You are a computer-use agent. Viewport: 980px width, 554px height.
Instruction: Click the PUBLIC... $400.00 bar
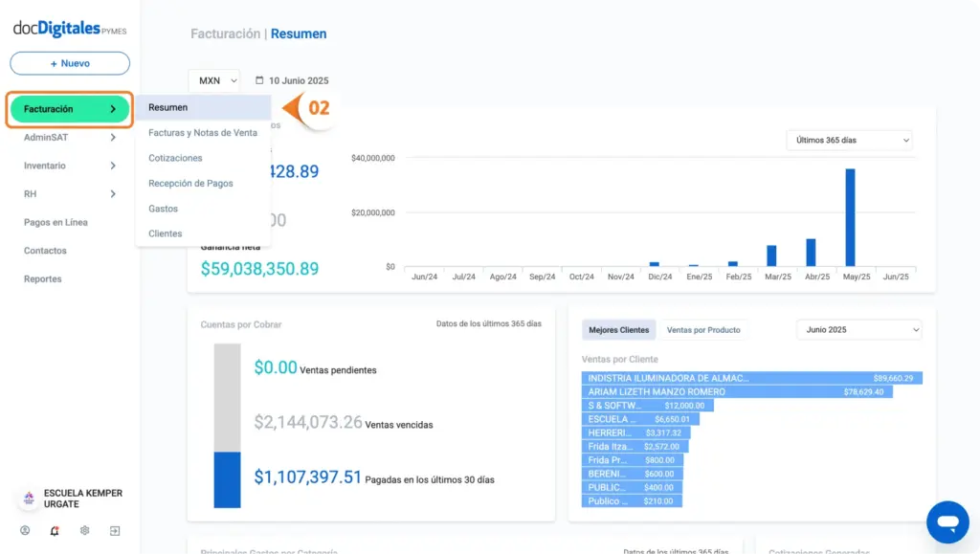click(x=632, y=487)
